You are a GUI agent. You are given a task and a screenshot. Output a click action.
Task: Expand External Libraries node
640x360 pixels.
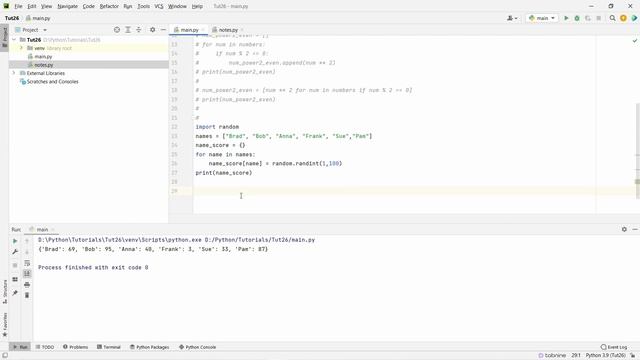[14, 73]
